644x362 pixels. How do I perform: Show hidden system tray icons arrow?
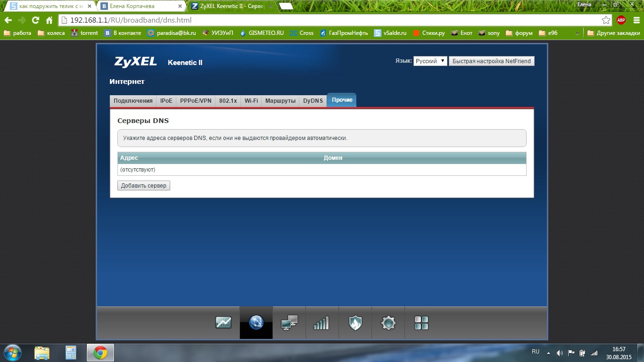tap(548, 353)
